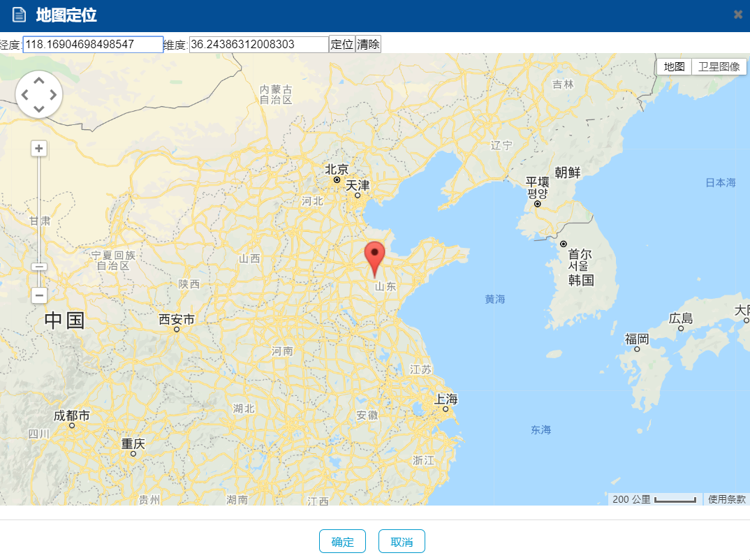The height and width of the screenshot is (560, 750).
Task: Focus the 维度 latitude input field
Action: pyautogui.click(x=259, y=45)
